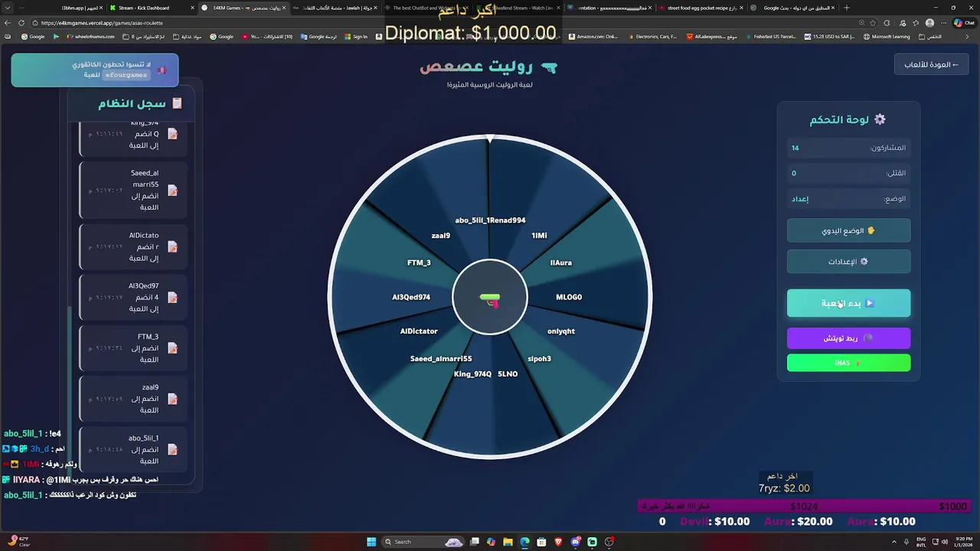The height and width of the screenshot is (551, 980).
Task: Switch to the Jawlah browser tab
Action: [335, 8]
